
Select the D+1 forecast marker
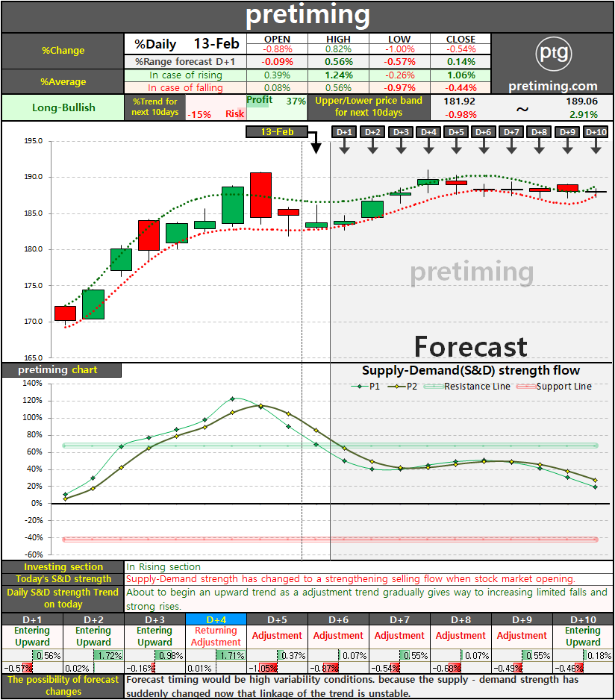(x=344, y=131)
